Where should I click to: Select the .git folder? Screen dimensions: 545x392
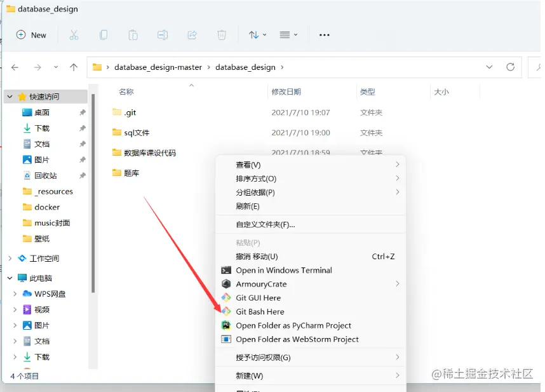click(124, 112)
